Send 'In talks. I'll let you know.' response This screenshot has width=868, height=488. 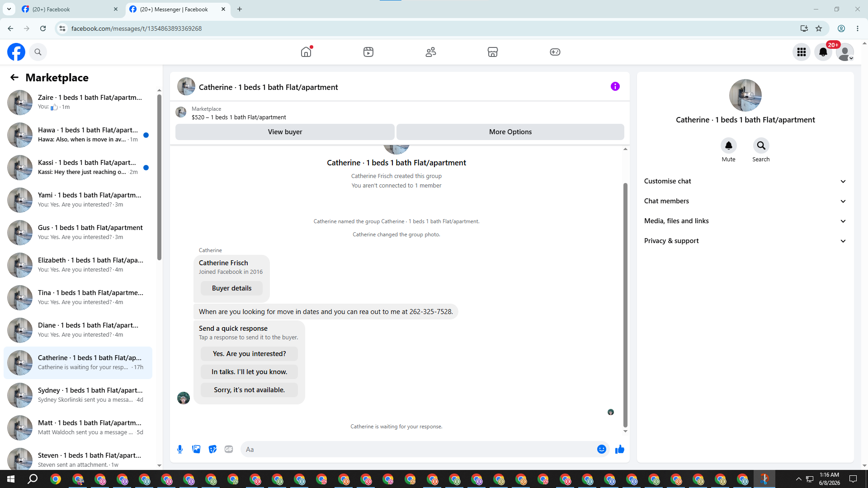[x=249, y=372]
